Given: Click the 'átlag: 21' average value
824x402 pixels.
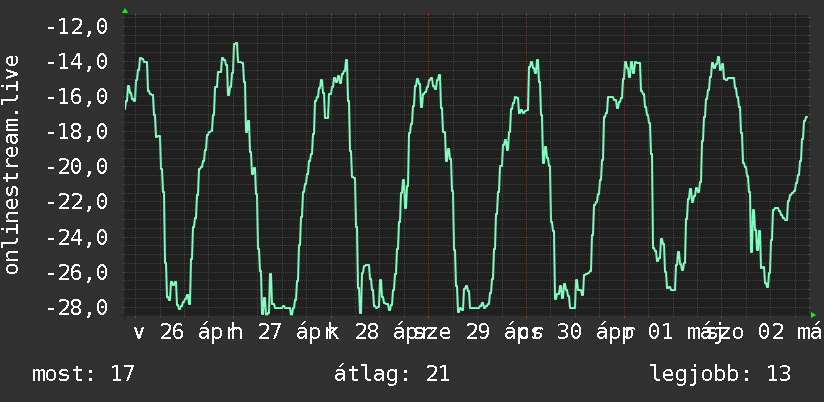Looking at the screenshot, I should 392,374.
